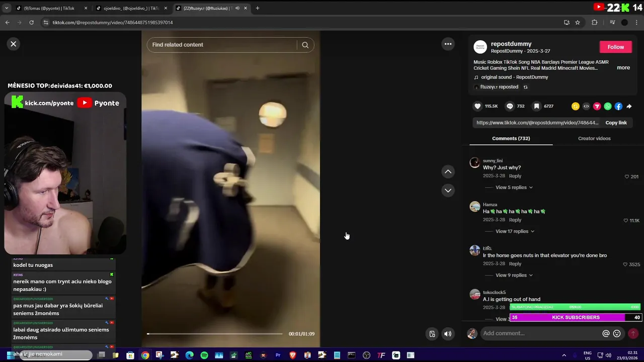
Task: Mute the video volume
Action: click(x=448, y=334)
